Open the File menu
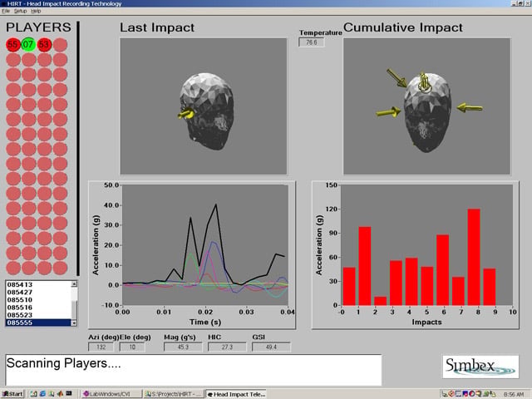Screen dimensions: 532x399 click(x=6, y=11)
